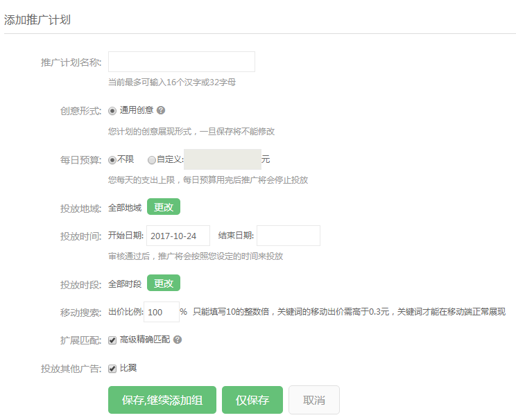
Task: Cancel the form with 取消
Action: [x=313, y=400]
